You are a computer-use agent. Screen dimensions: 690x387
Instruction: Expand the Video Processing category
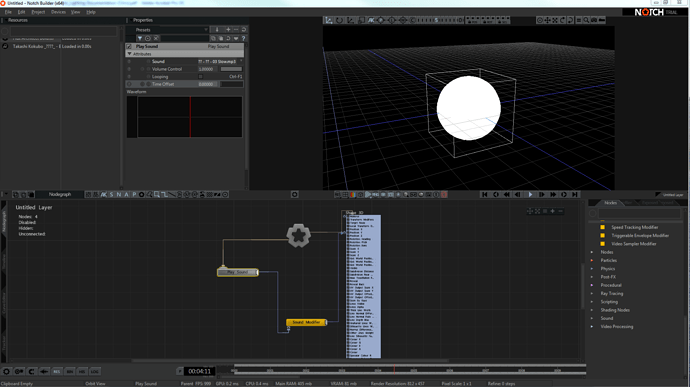click(592, 327)
